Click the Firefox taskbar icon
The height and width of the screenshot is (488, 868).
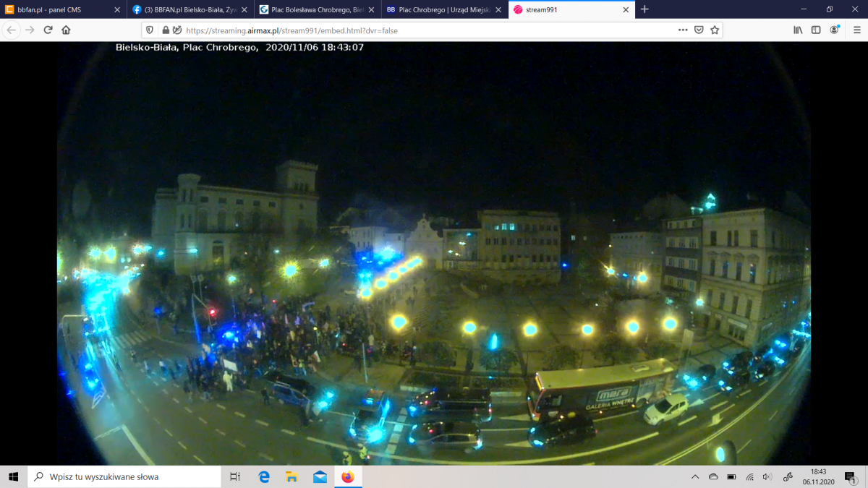tap(348, 477)
